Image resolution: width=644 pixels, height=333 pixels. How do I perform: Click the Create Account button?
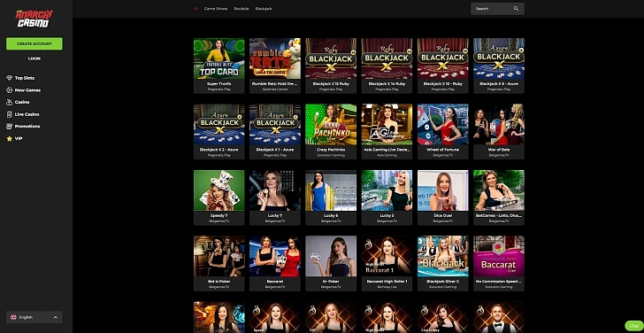(x=34, y=43)
